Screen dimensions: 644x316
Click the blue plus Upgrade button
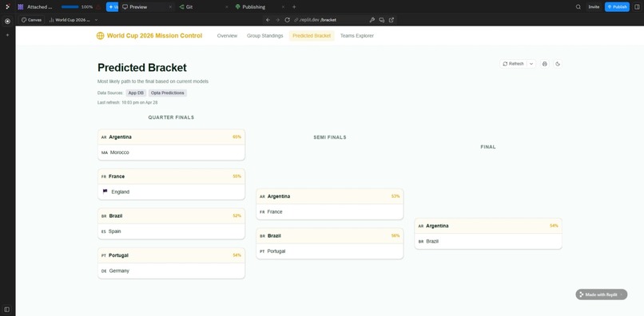tap(112, 7)
